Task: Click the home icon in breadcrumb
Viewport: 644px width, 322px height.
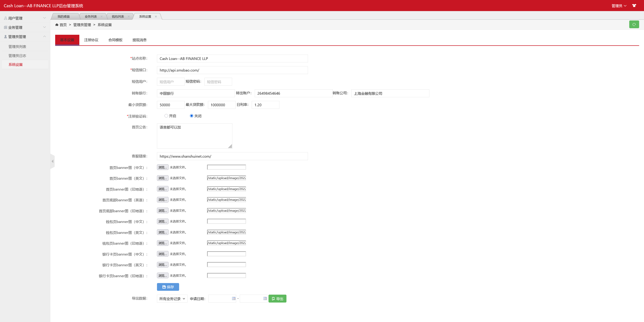Action: (x=57, y=25)
